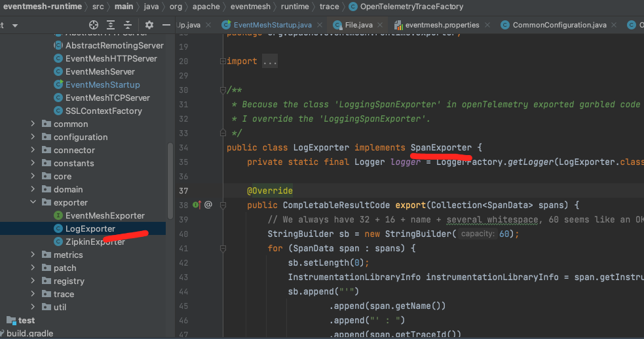Switch to CommonConfiguration.java tab
Image resolution: width=644 pixels, height=339 pixels.
click(x=559, y=25)
